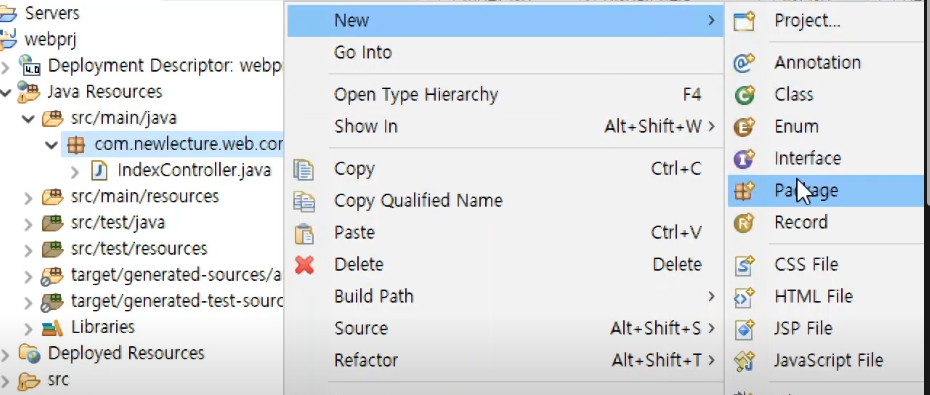Open the Refactor submenu
This screenshot has width=930, height=395.
505,360
